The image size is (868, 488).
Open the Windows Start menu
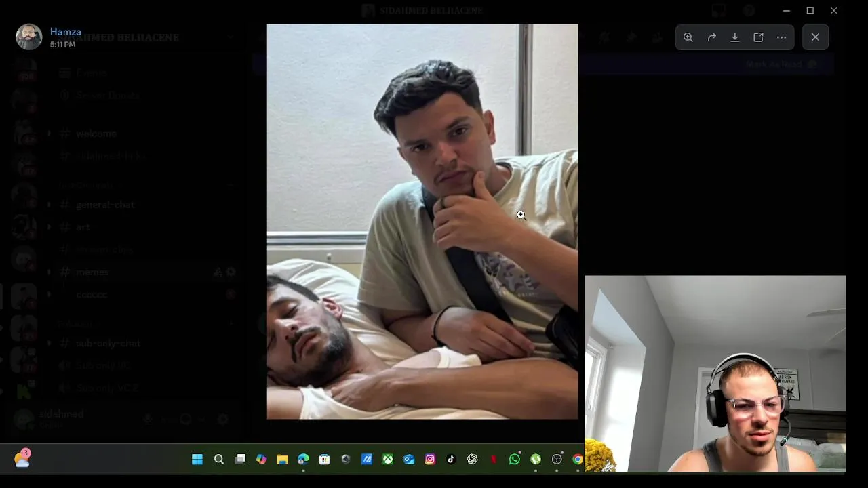[197, 460]
